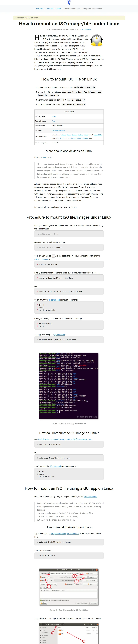The width and height of the screenshot is (138, 644).
Task: Select Brasero radio in Furius ISO Mount image
Action: coord(66,584)
